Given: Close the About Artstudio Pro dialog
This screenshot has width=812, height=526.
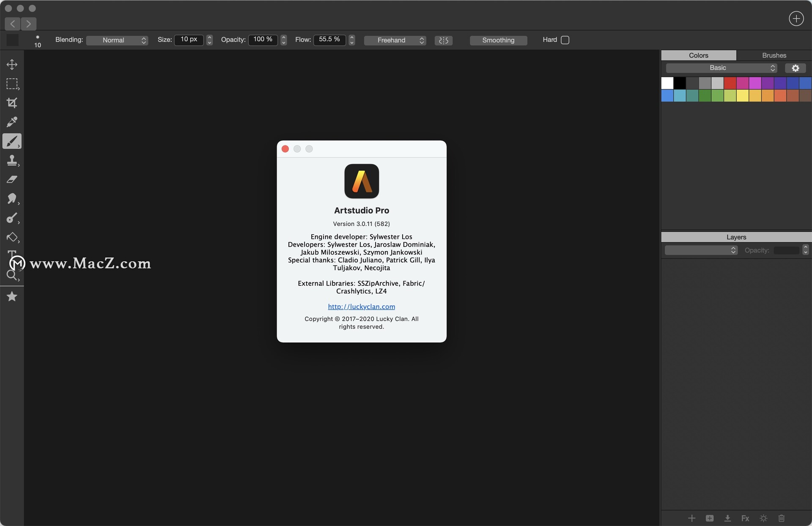Looking at the screenshot, I should click(285, 149).
